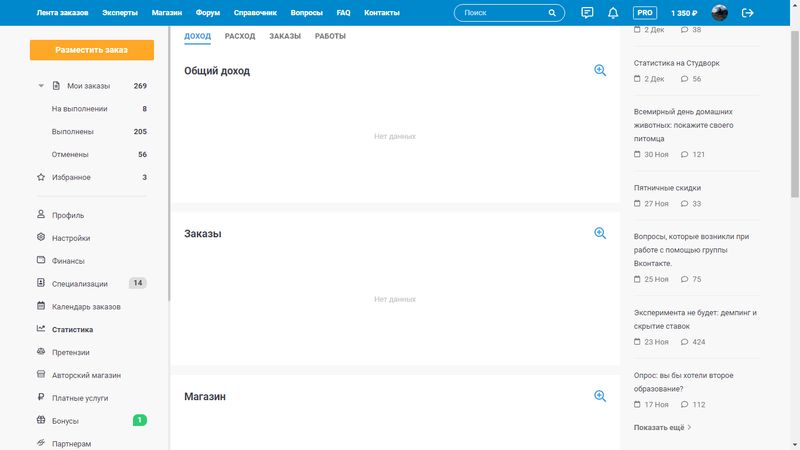800x450 pixels.
Task: Click magnifier icon in Заказы section
Action: pyautogui.click(x=600, y=233)
